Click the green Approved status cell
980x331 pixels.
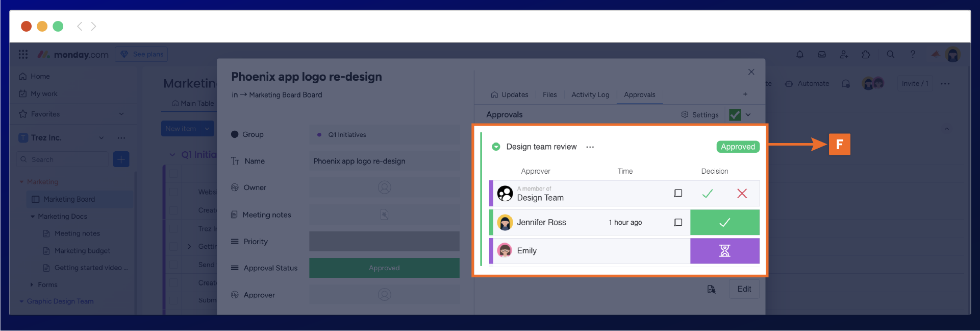click(x=384, y=268)
